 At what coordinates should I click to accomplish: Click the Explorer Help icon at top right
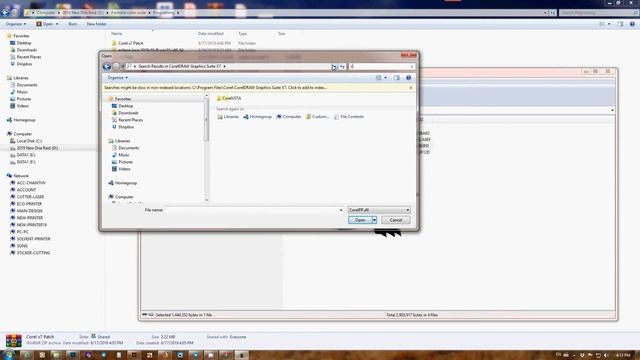coord(632,24)
